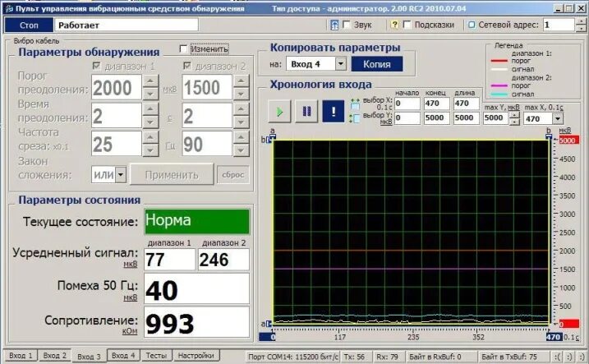Click the application icon in the title bar

[x=9, y=8]
